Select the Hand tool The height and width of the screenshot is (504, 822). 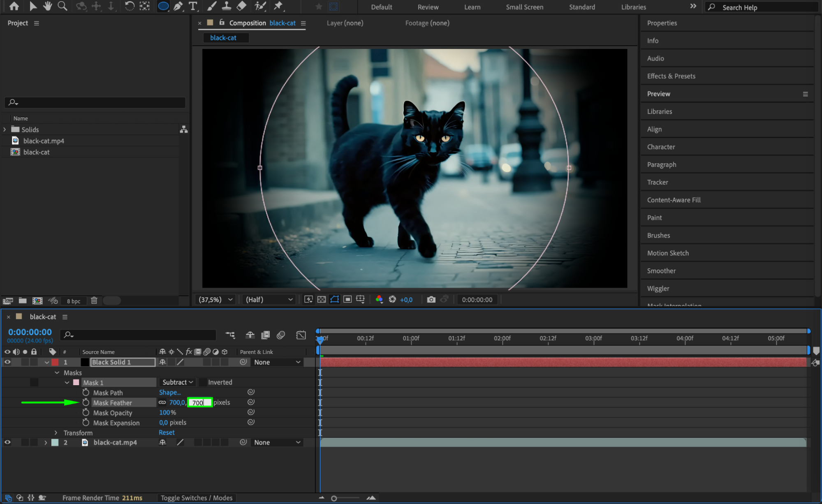tap(47, 6)
